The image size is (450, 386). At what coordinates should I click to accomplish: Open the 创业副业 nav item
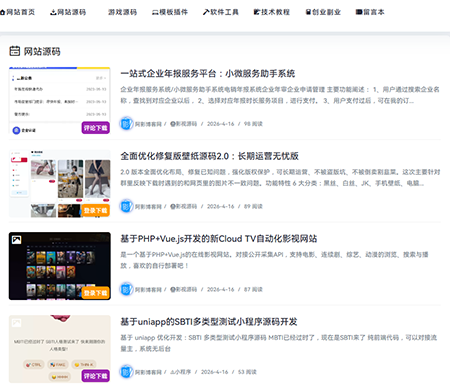click(x=323, y=12)
